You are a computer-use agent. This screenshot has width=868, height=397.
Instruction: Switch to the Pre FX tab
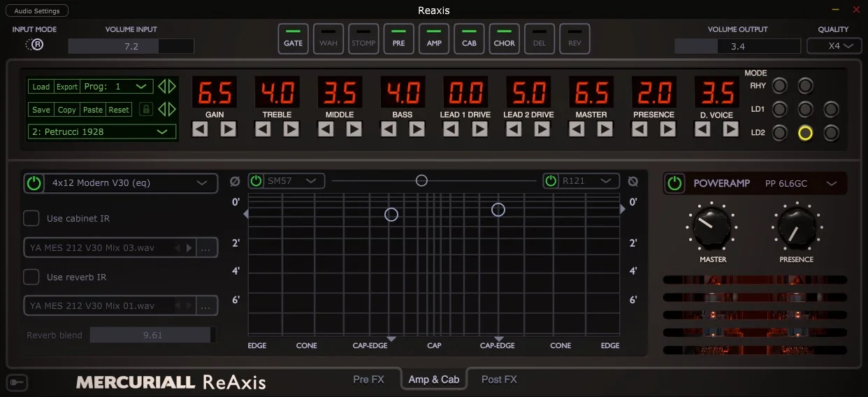point(368,380)
